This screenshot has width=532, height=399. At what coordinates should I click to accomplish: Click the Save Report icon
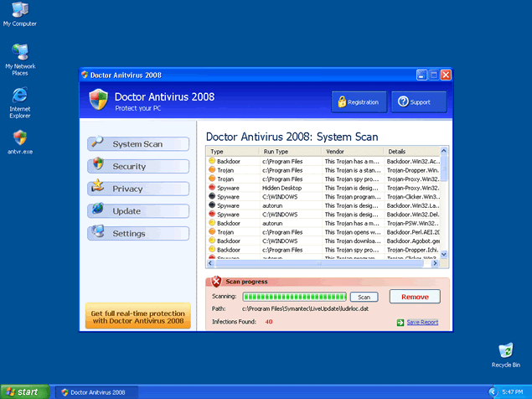[x=400, y=322]
